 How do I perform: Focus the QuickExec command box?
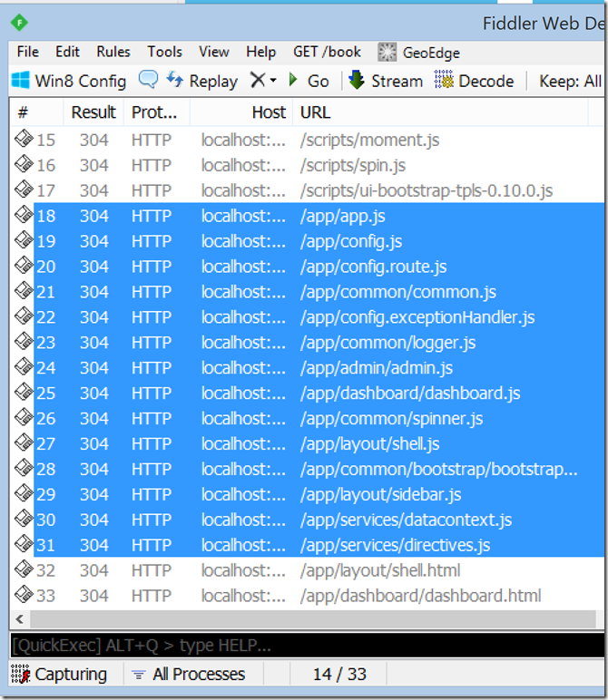(x=308, y=645)
